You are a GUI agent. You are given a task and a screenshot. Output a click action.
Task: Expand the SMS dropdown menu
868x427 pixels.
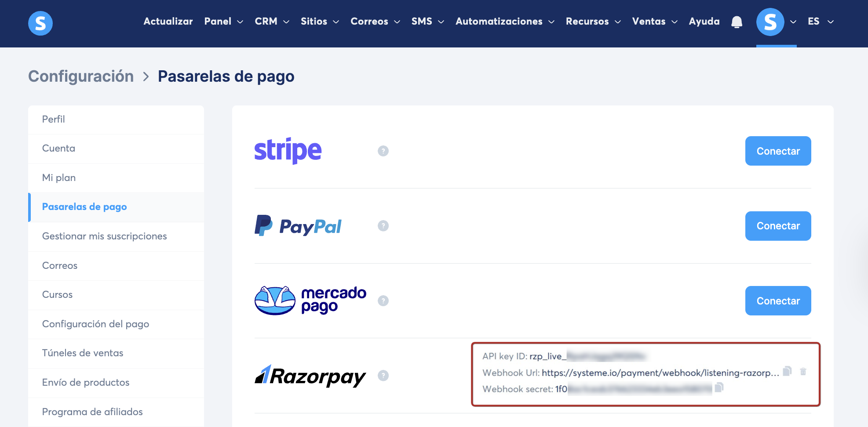pos(427,22)
